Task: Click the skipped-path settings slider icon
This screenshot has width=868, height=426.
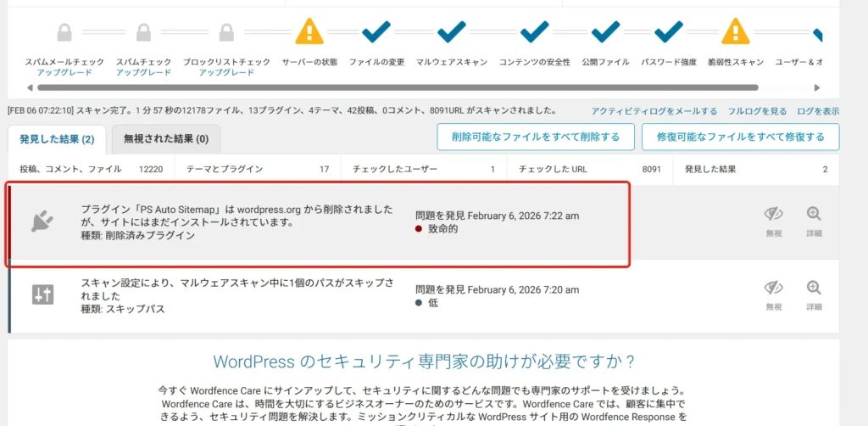Action: [x=42, y=294]
